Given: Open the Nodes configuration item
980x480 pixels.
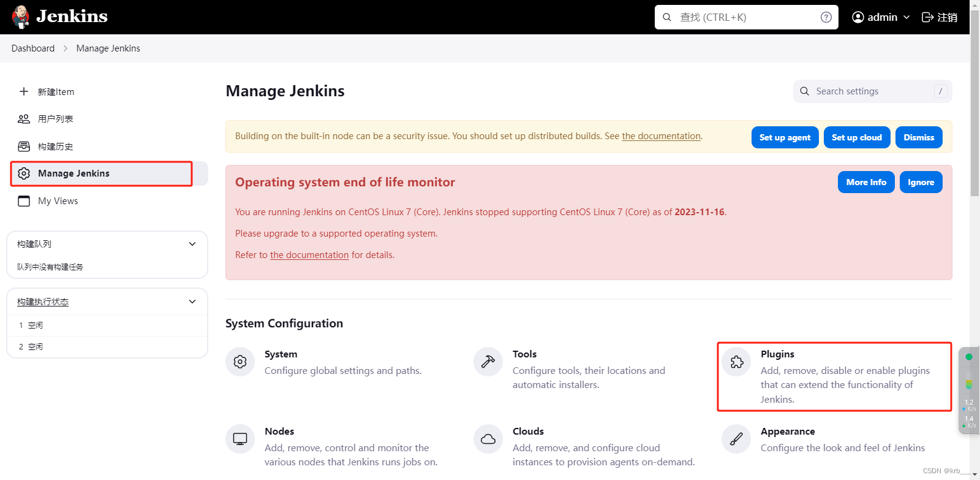Looking at the screenshot, I should point(343,447).
